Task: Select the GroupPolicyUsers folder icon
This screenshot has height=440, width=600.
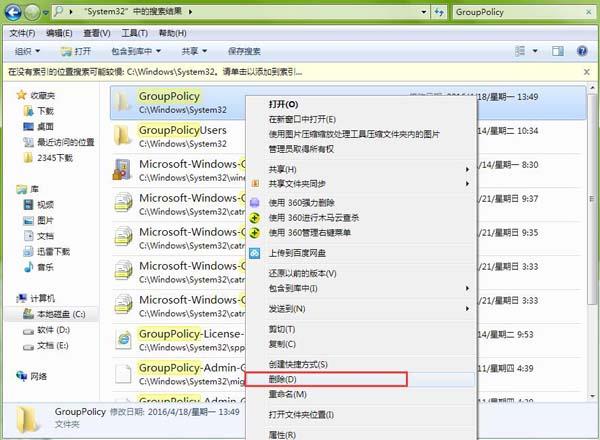Action: click(x=122, y=135)
